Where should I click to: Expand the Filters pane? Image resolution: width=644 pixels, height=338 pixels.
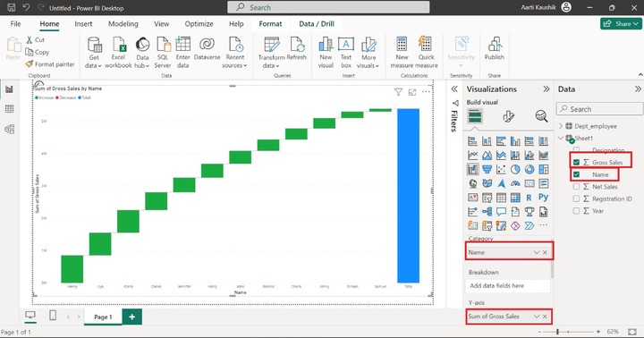coord(454,89)
